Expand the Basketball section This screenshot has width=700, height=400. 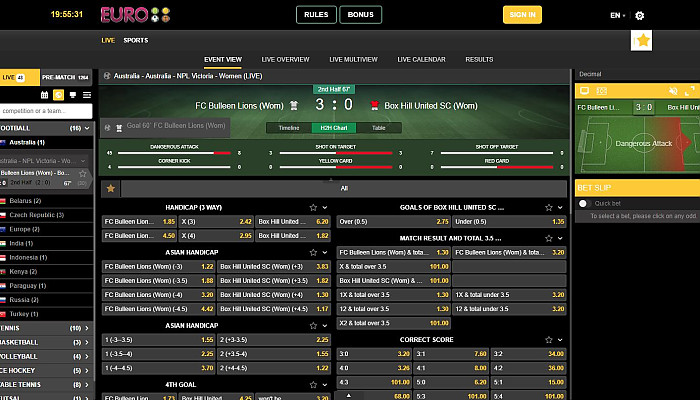click(87, 342)
